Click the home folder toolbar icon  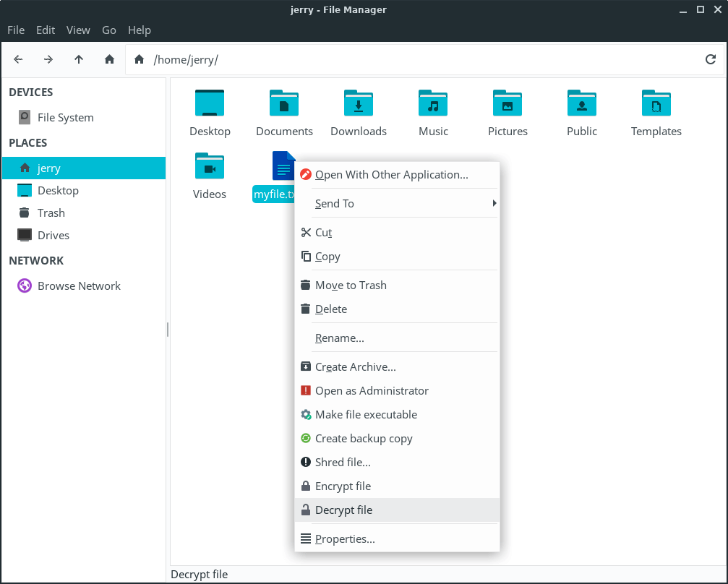(109, 59)
